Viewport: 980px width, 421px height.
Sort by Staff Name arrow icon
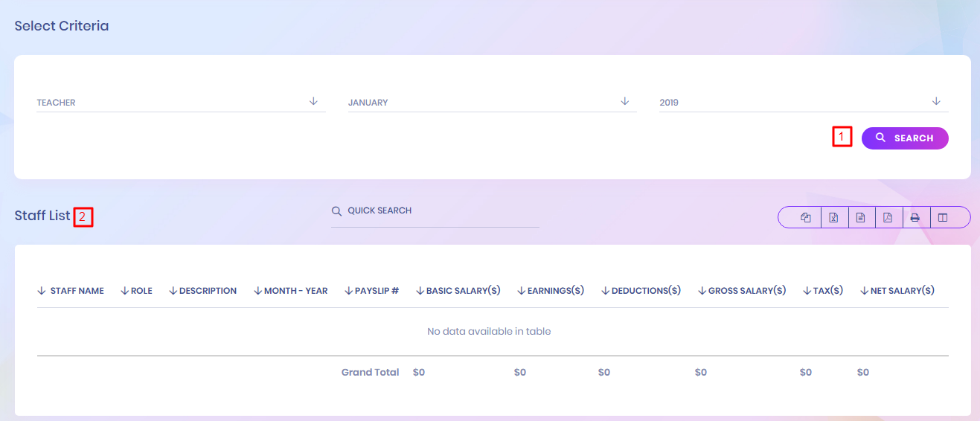[x=42, y=291]
